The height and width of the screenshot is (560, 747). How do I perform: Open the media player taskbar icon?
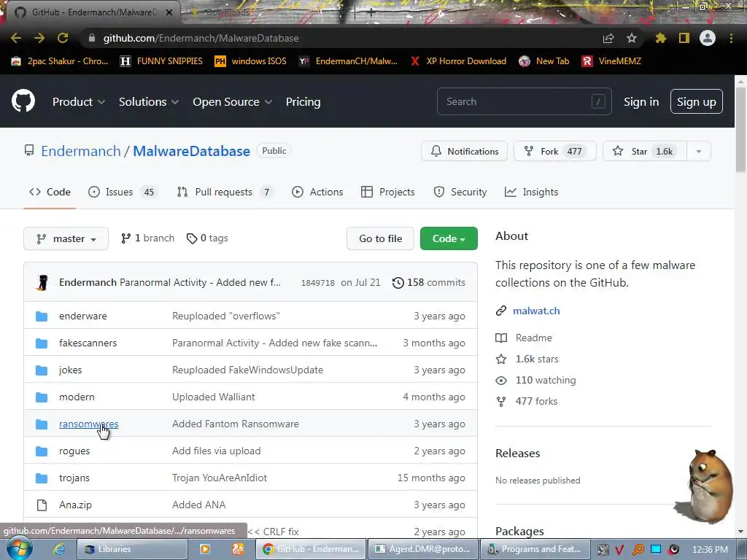click(205, 549)
